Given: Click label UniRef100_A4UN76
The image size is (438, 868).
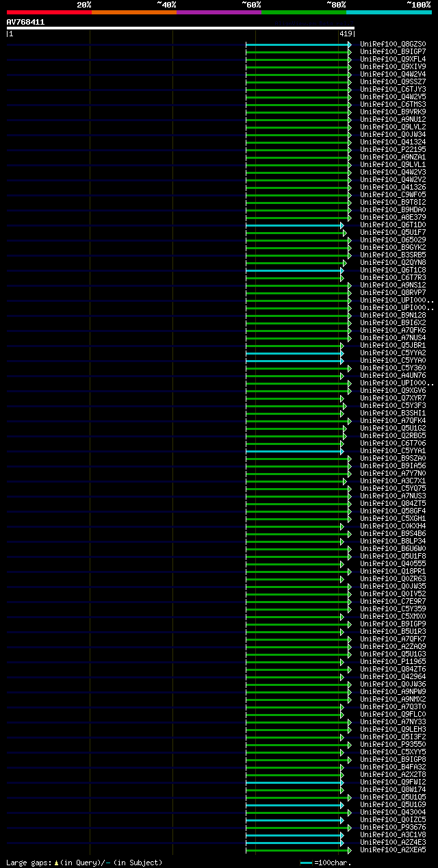Looking at the screenshot, I should (393, 375).
